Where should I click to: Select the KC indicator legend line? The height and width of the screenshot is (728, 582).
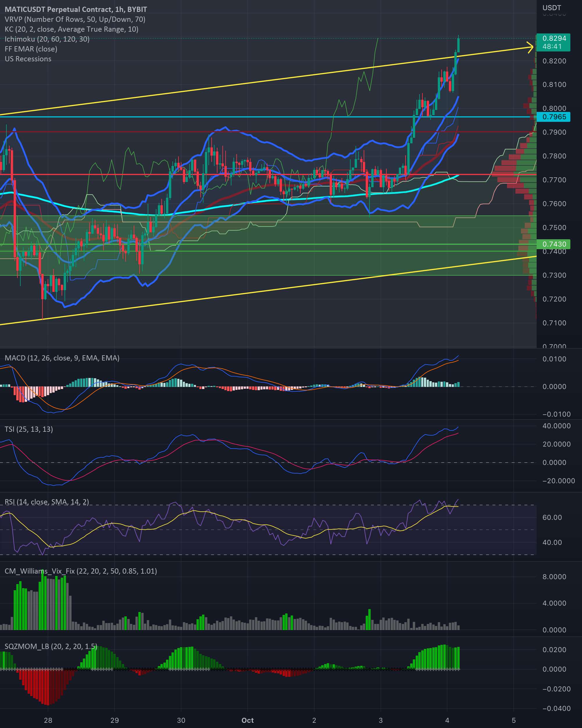[x=72, y=29]
